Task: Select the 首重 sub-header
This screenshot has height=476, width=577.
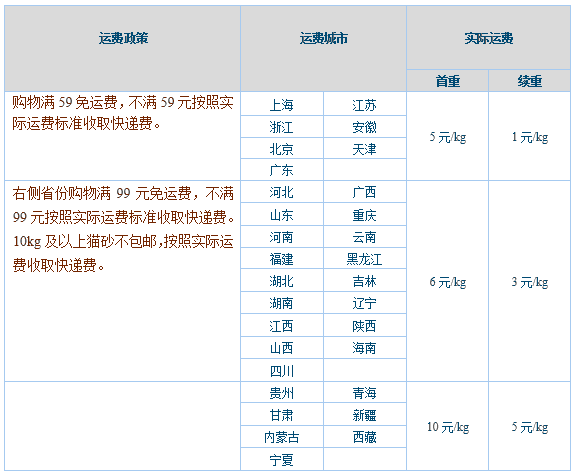Action: point(447,81)
